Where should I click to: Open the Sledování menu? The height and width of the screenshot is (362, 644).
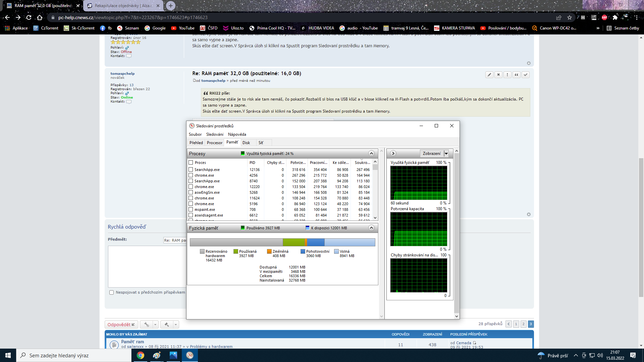click(x=215, y=134)
